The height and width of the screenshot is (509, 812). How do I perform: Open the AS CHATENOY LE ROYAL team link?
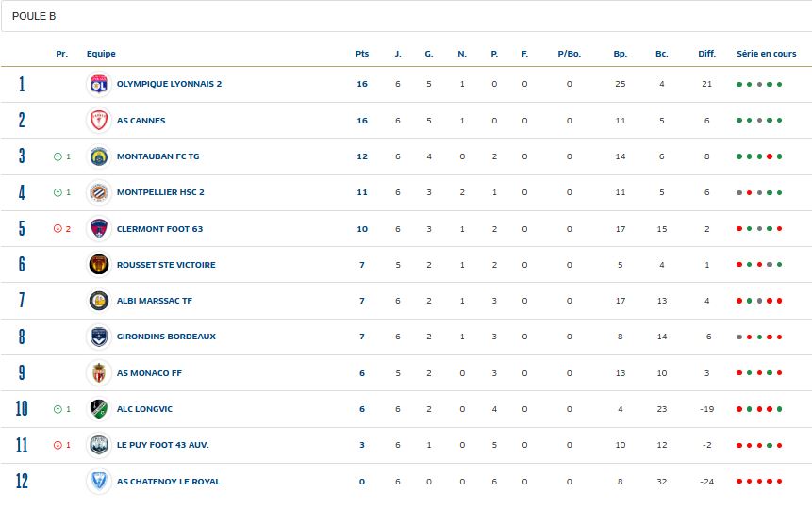click(168, 482)
